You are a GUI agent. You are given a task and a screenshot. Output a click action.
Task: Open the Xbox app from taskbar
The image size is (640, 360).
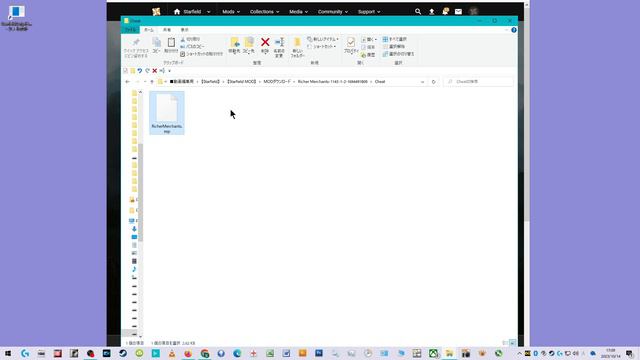pyautogui.click(x=433, y=353)
